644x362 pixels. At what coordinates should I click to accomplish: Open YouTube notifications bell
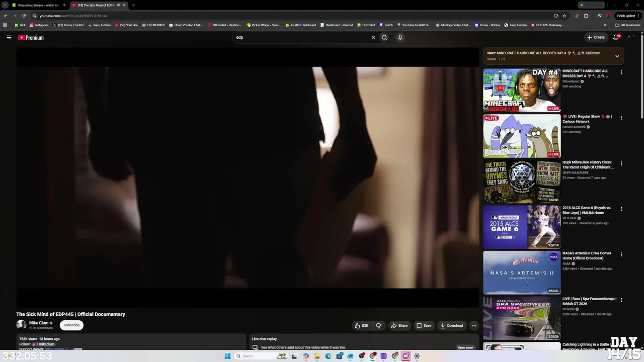coord(616,37)
